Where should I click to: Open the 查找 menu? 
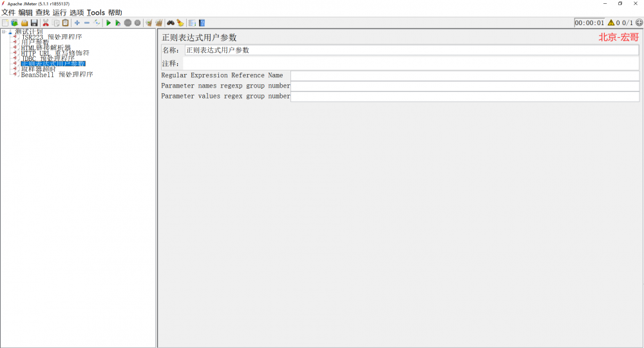(x=43, y=13)
